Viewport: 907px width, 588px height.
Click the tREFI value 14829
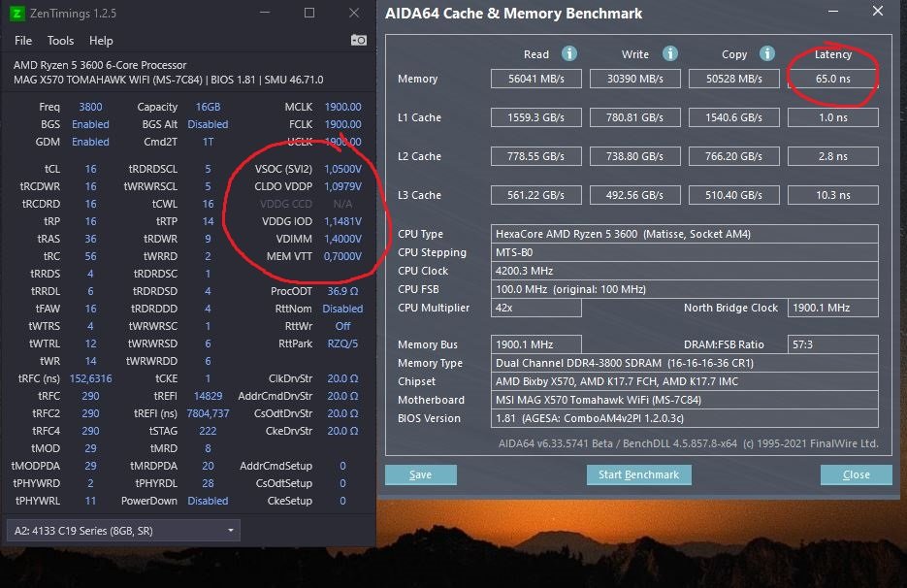pyautogui.click(x=208, y=396)
